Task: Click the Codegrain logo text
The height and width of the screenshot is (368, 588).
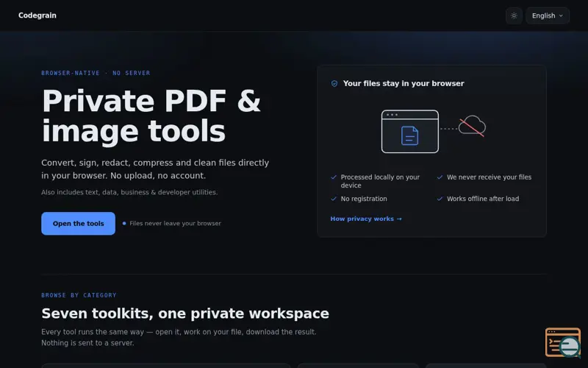Action: point(37,15)
